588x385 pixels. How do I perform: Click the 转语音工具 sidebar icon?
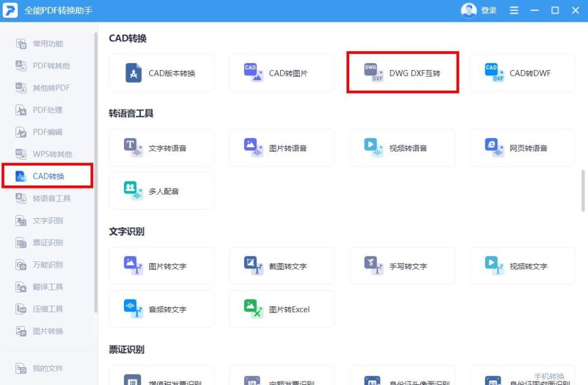[x=21, y=198]
